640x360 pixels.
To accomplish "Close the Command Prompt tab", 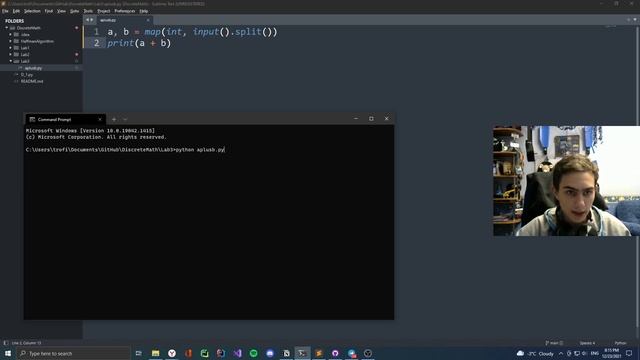I will tap(100, 119).
